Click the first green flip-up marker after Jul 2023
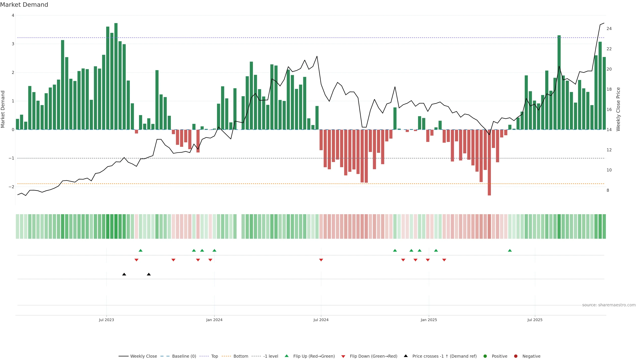This screenshot has height=362, width=644. (141, 250)
